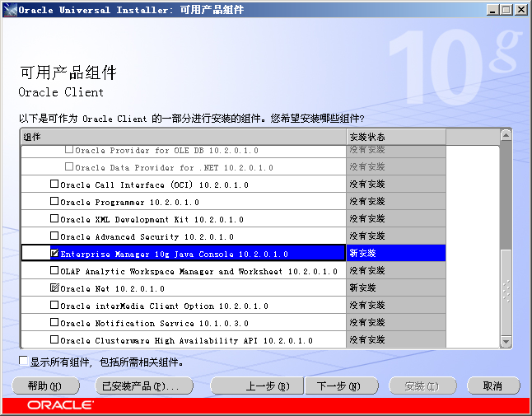This screenshot has width=532, height=416.
Task: Click scrollbar down arrow of component list
Action: point(506,341)
